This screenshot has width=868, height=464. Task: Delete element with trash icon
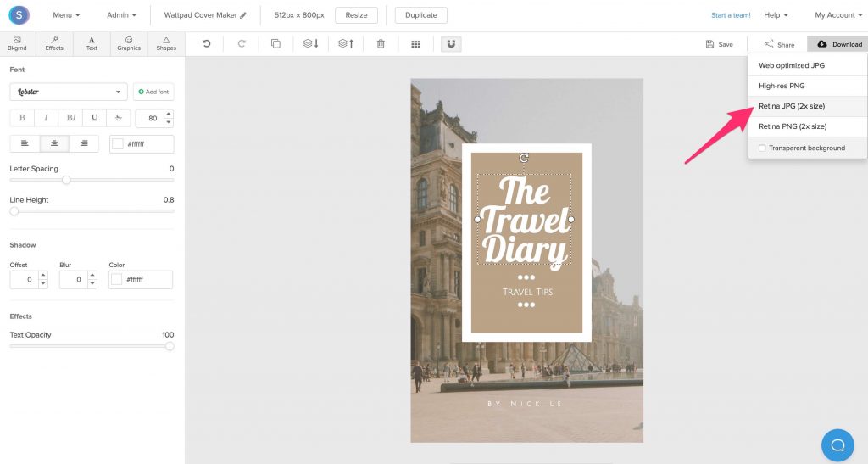point(381,44)
